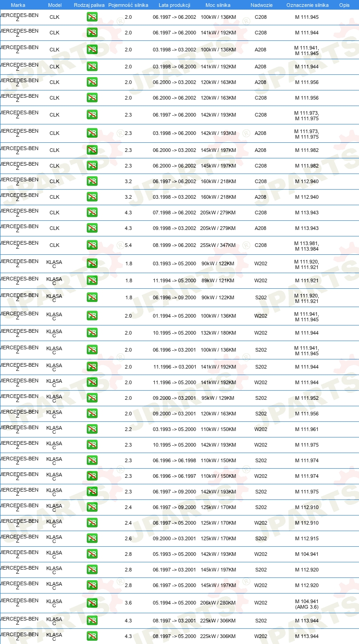This screenshot has width=359, height=644.
Task: Select the M 112.915 engine code cell
Action: [307, 538]
